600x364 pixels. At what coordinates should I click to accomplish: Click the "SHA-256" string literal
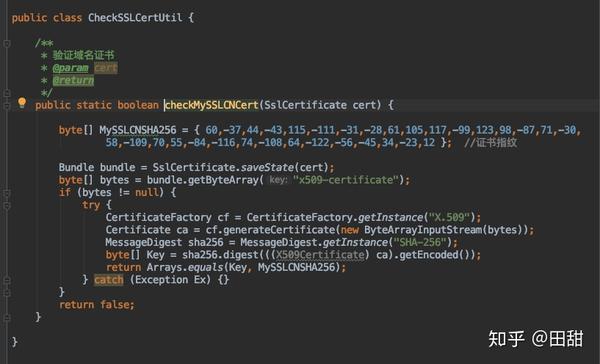(420, 242)
